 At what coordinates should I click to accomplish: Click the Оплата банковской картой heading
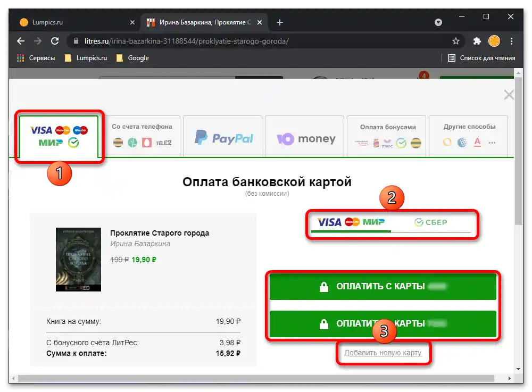point(267,182)
